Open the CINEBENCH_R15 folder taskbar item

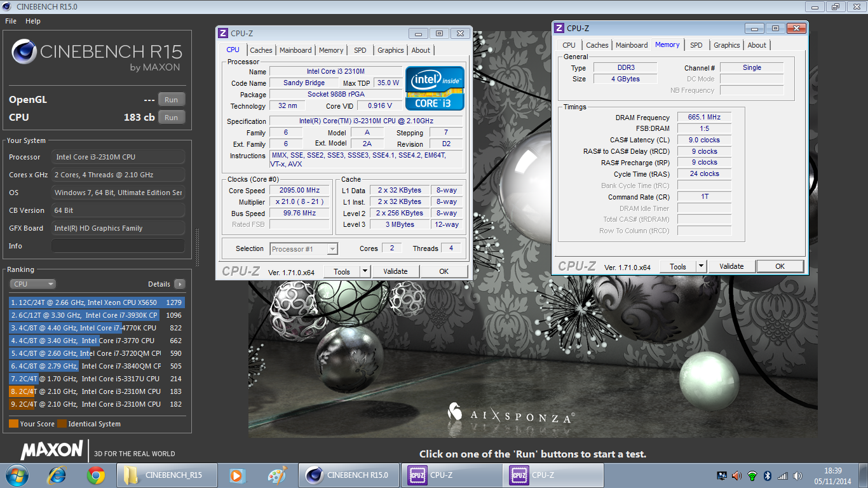click(x=167, y=475)
